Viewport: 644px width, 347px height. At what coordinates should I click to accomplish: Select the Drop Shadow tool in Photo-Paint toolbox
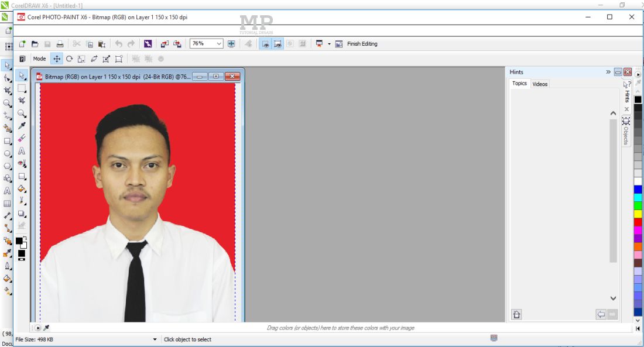[22, 214]
